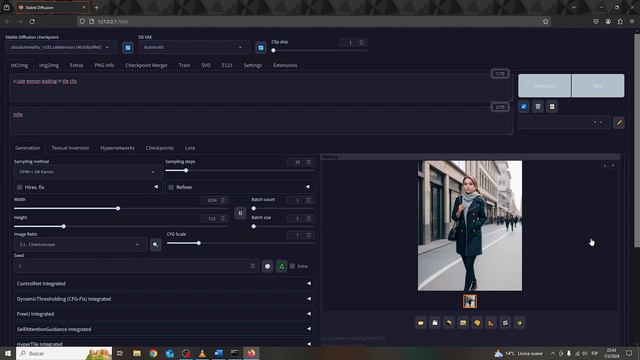Image resolution: width=640 pixels, height=360 pixels.
Task: Open the Settings tab
Action: [x=253, y=65]
